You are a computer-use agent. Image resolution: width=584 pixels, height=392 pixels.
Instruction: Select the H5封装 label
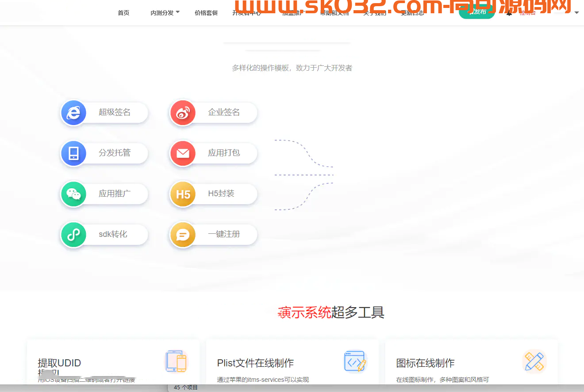pyautogui.click(x=221, y=194)
